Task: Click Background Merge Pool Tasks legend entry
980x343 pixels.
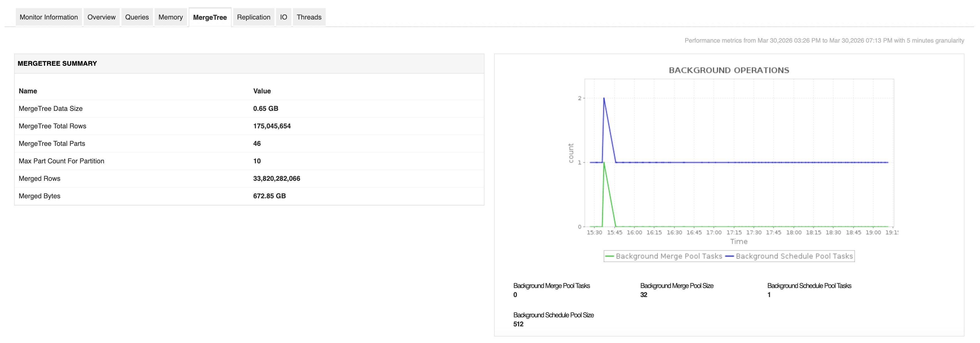Action: pos(663,256)
